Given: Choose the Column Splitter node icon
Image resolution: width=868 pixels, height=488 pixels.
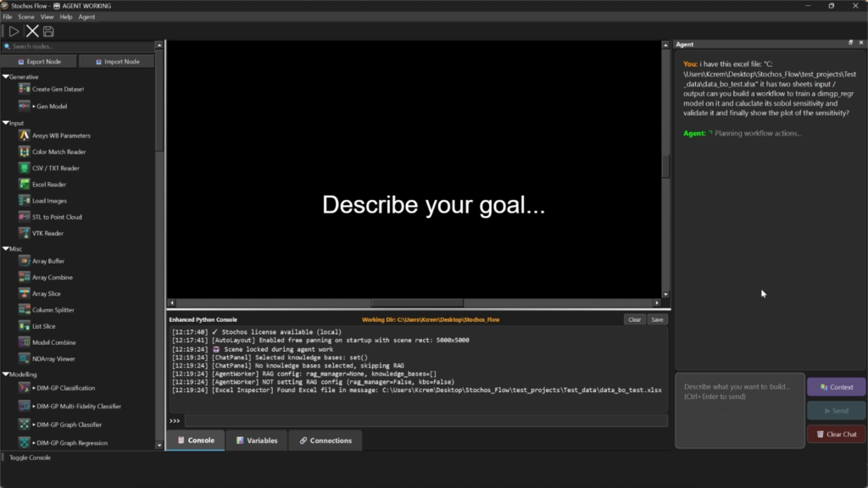Looking at the screenshot, I should click(x=25, y=310).
